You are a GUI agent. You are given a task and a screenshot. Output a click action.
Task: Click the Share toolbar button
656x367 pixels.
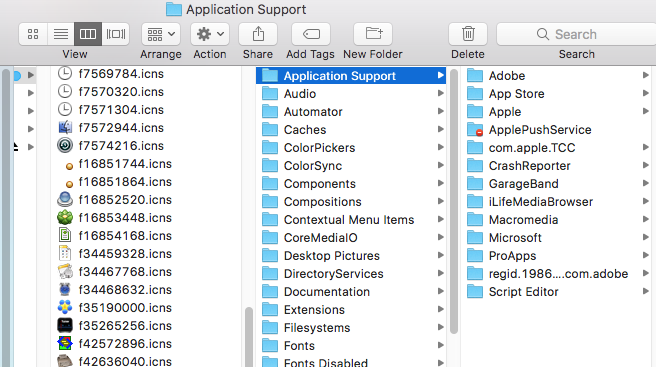coord(258,34)
